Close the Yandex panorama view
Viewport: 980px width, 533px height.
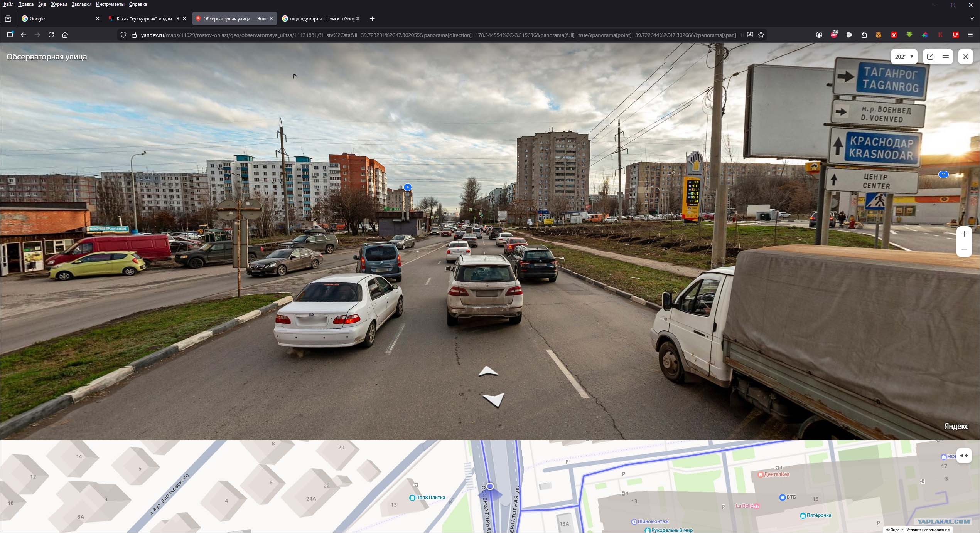point(965,57)
